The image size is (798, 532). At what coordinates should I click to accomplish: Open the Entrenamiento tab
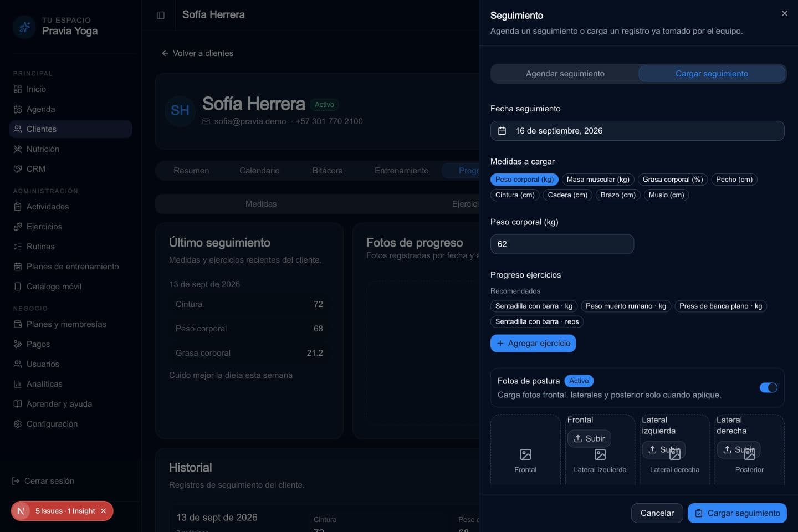[x=402, y=171]
